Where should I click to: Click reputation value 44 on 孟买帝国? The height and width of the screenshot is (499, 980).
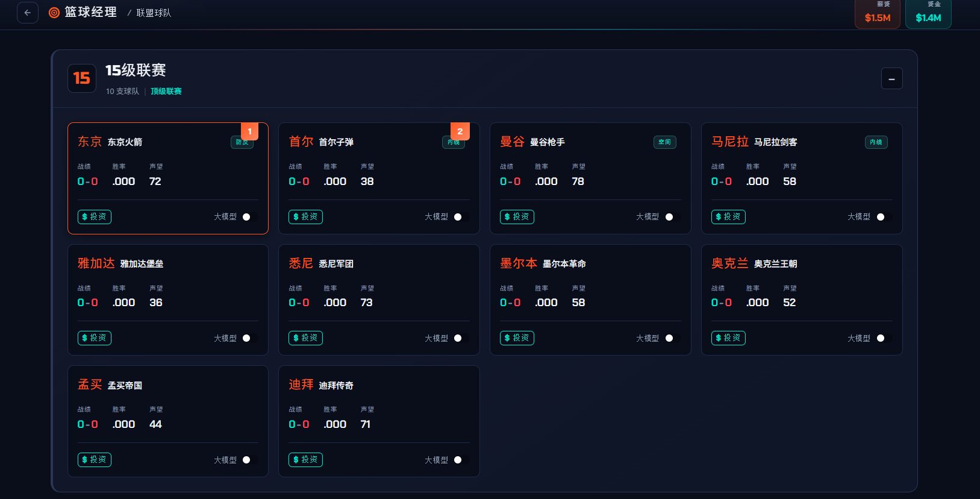(x=155, y=424)
